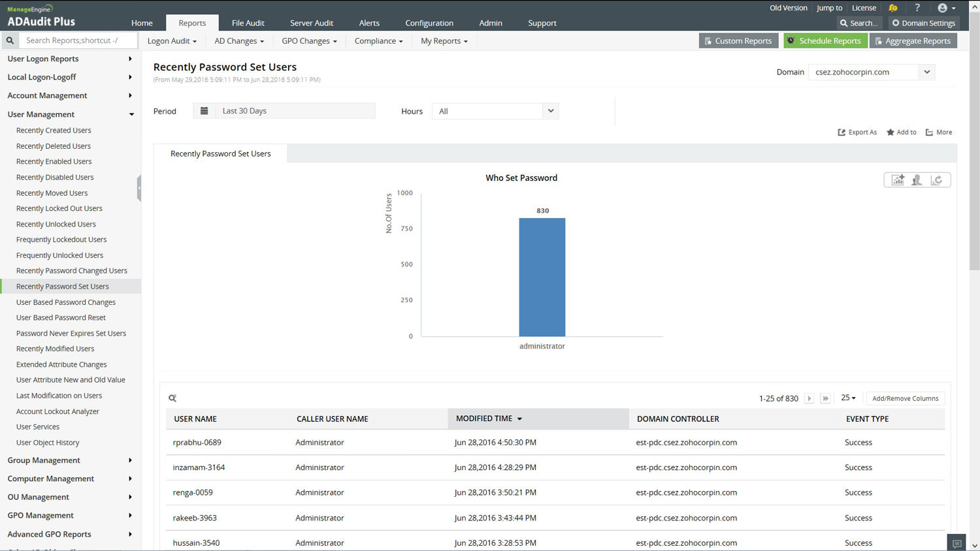Click Add/Remove Columns button

(x=905, y=398)
